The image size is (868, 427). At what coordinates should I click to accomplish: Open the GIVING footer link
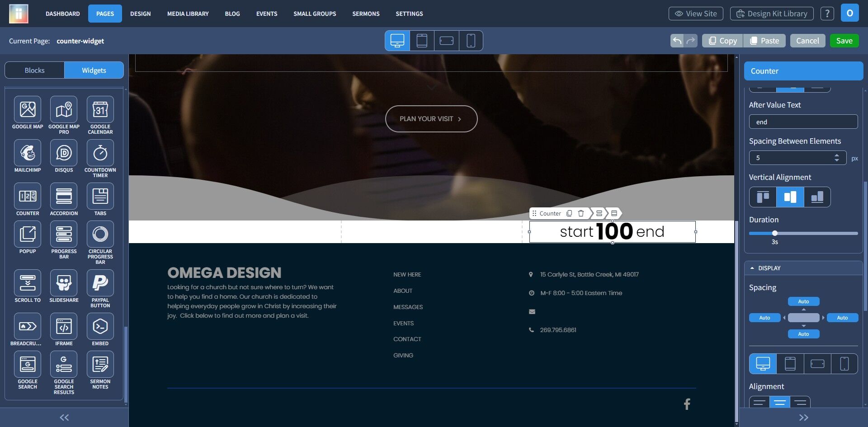pyautogui.click(x=403, y=355)
